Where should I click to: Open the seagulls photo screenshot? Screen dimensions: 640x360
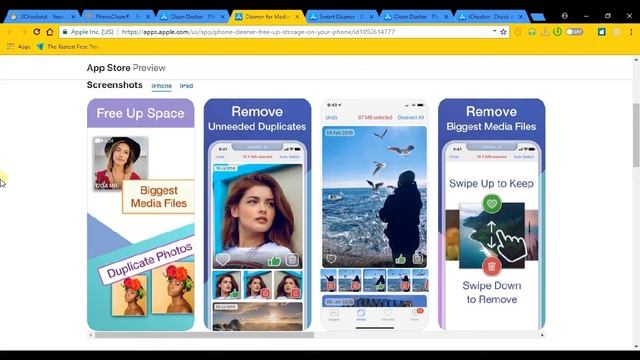click(375, 214)
